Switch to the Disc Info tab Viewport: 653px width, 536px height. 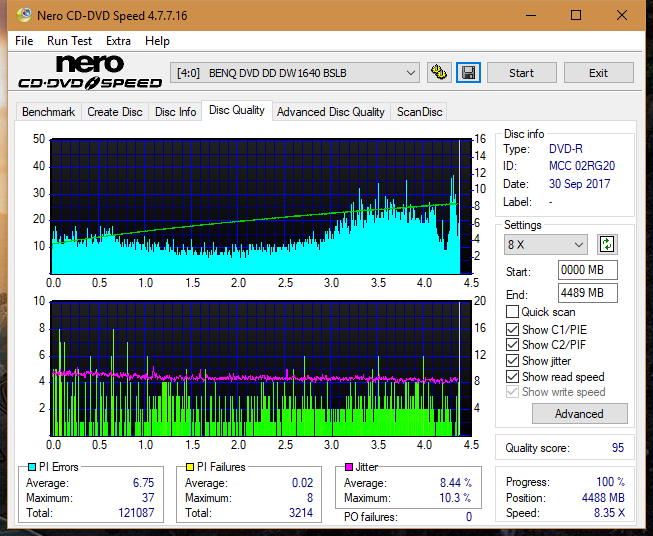pos(175,112)
